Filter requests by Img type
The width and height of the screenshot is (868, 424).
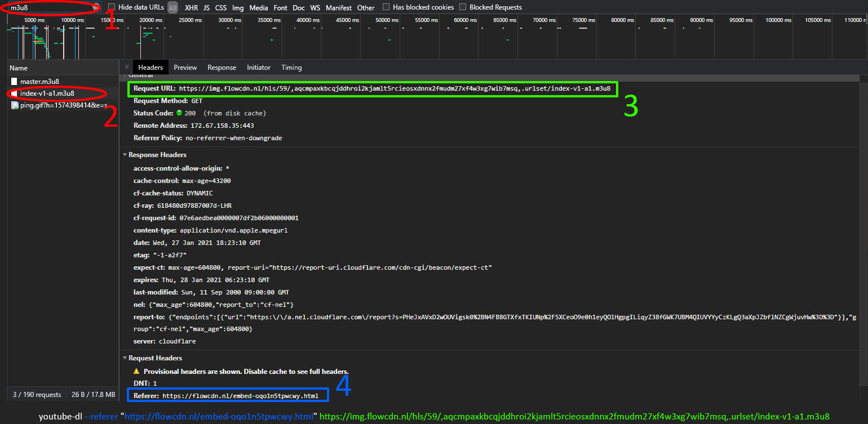[x=238, y=8]
